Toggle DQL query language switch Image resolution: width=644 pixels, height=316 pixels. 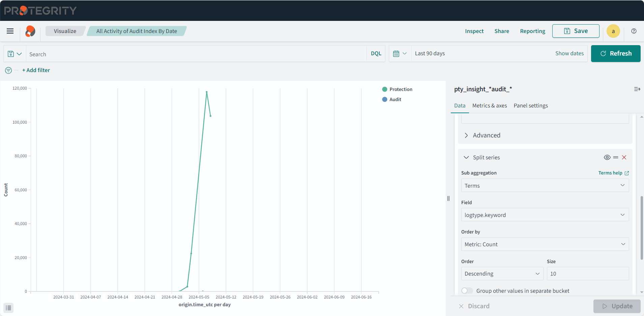[376, 54]
